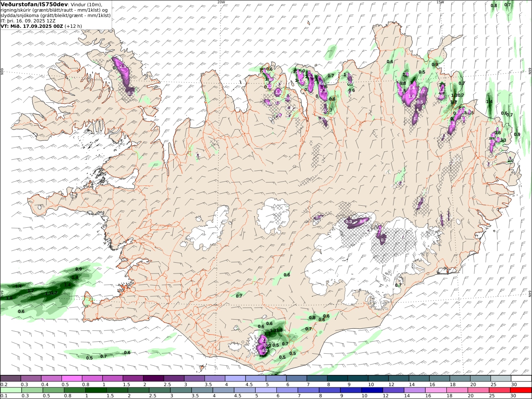Click the "(+12 h)" forecast offset text
This screenshot has width=532, height=399.
[73, 26]
